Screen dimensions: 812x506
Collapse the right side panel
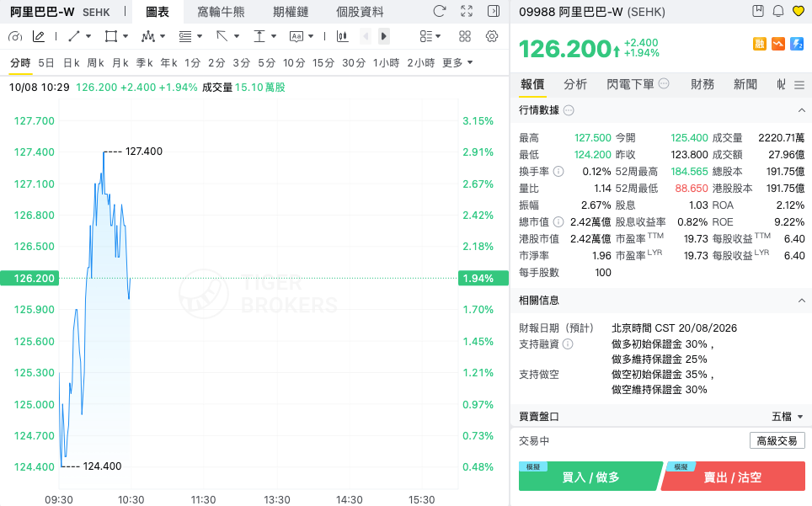pos(494,11)
